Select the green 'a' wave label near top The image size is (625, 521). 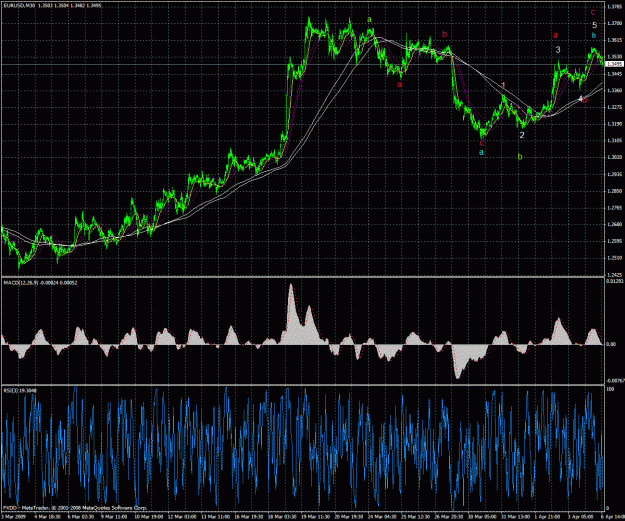(x=369, y=19)
